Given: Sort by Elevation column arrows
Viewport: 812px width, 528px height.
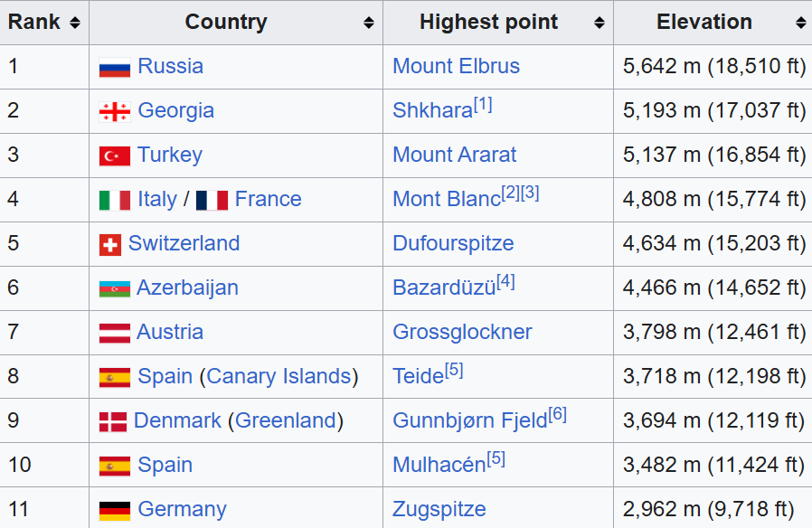Looking at the screenshot, I should (801, 23).
